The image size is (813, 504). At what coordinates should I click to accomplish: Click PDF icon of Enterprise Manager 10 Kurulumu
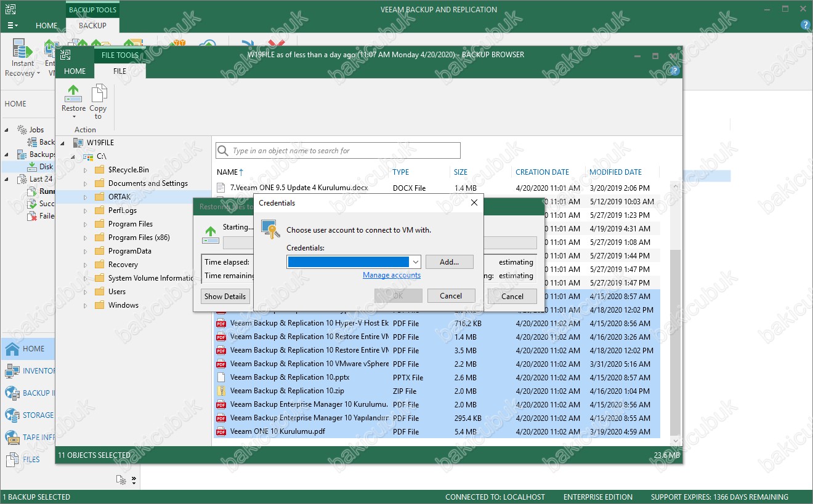[x=222, y=404]
